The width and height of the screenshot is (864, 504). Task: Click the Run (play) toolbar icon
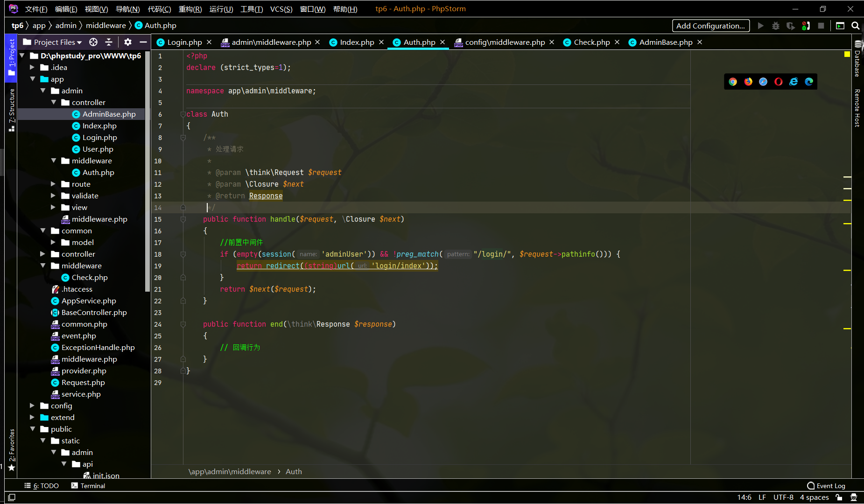[761, 26]
